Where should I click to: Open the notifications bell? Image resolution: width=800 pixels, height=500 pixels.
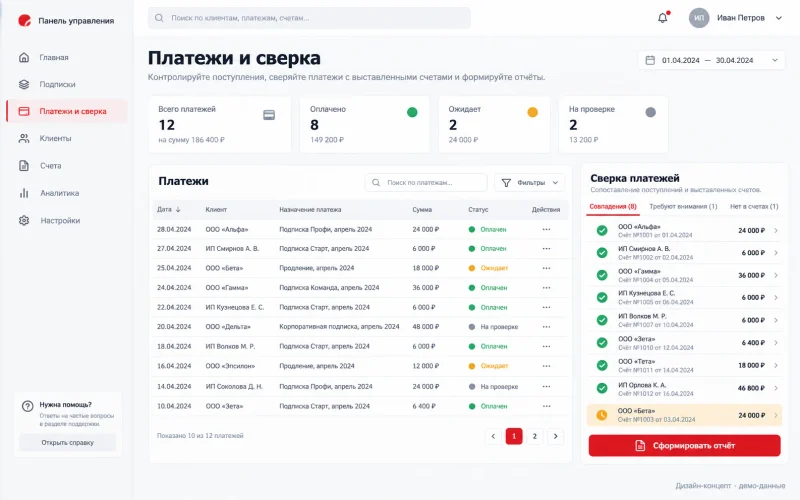point(663,18)
